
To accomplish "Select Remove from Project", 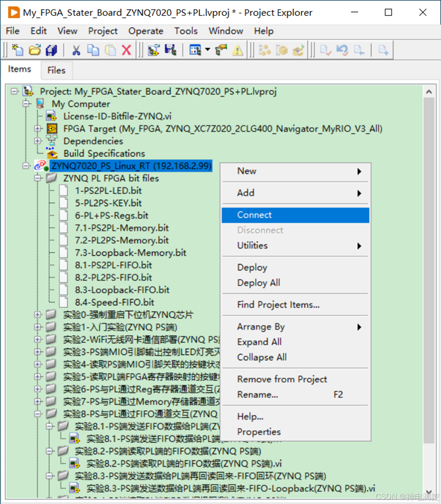I will pos(295,379).
